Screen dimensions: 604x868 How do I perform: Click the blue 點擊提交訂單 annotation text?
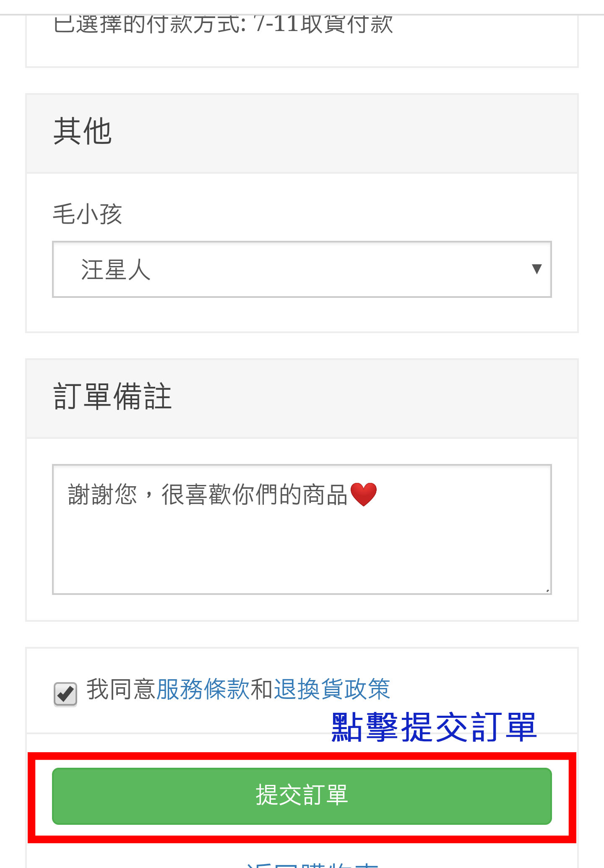[434, 727]
